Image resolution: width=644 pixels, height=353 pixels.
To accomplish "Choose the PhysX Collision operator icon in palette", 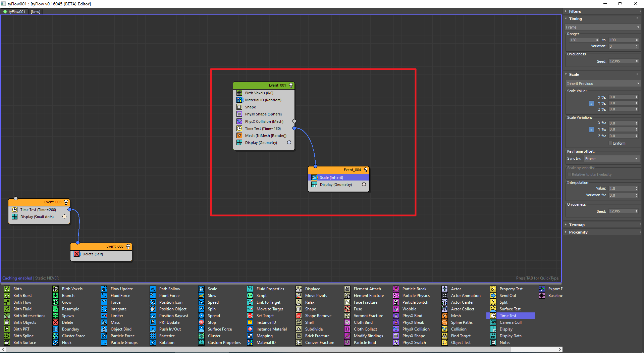I will (x=396, y=329).
